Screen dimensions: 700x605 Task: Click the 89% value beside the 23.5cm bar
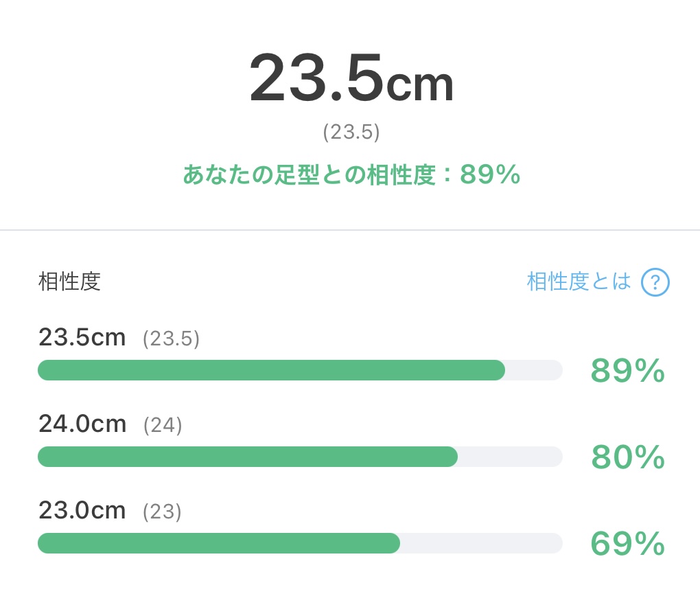pyautogui.click(x=628, y=370)
